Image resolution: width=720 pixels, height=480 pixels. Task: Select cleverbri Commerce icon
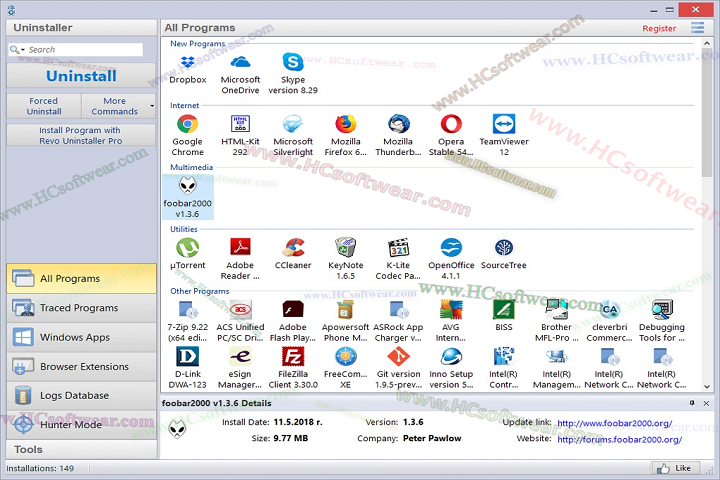[x=609, y=310]
